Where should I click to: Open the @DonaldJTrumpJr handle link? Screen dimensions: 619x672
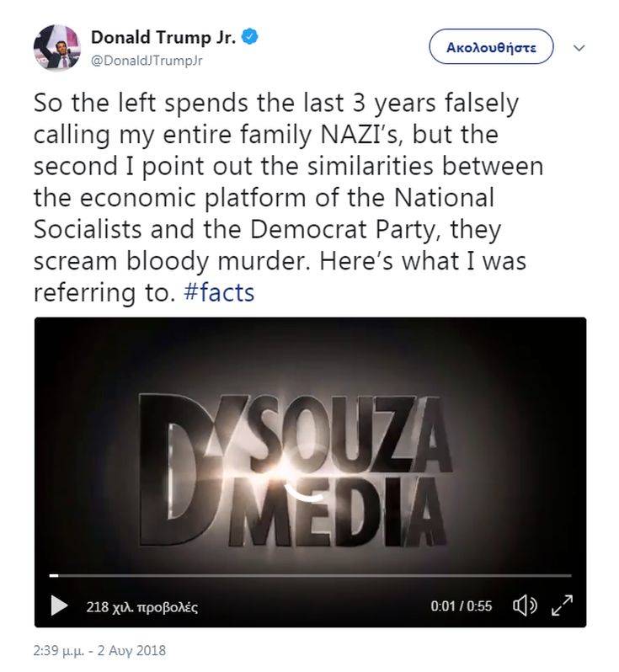[147, 60]
